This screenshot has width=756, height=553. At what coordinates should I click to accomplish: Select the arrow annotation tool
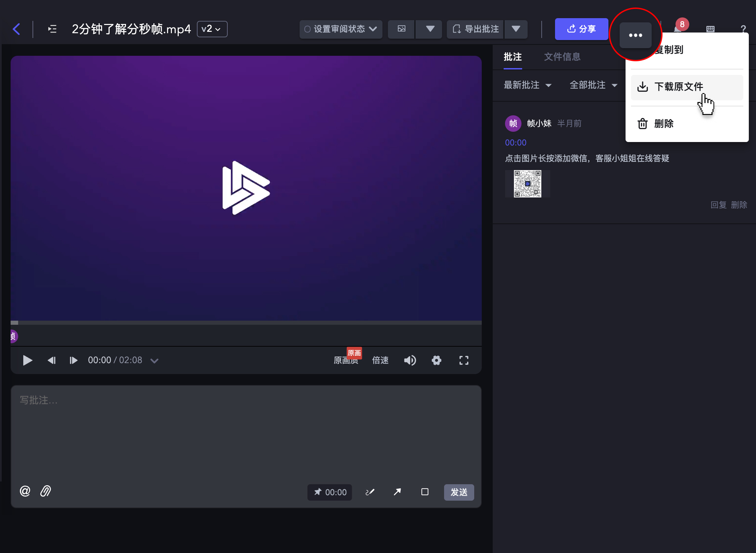click(x=397, y=492)
